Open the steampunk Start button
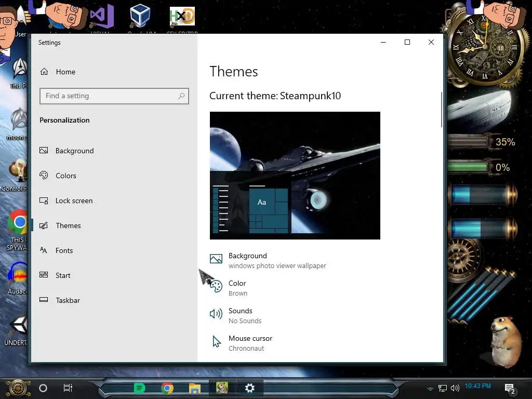Image resolution: width=532 pixels, height=399 pixels. tap(18, 388)
